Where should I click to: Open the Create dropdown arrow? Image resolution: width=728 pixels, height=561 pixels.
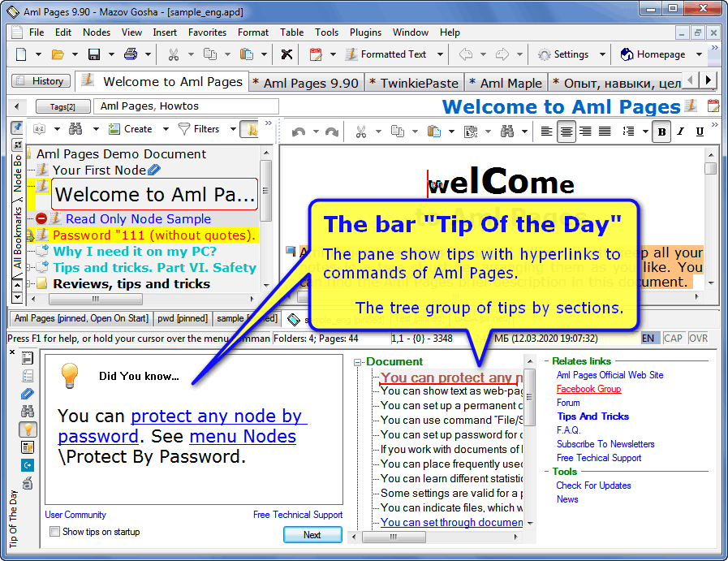click(x=166, y=129)
